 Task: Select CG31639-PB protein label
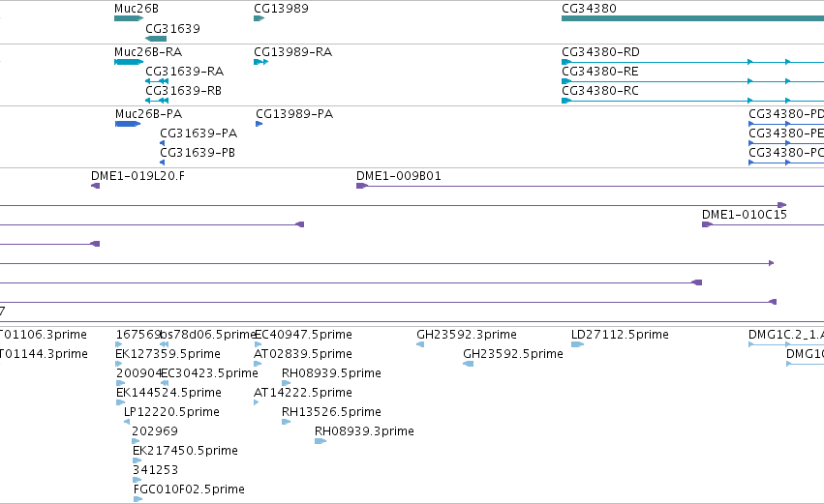198,152
